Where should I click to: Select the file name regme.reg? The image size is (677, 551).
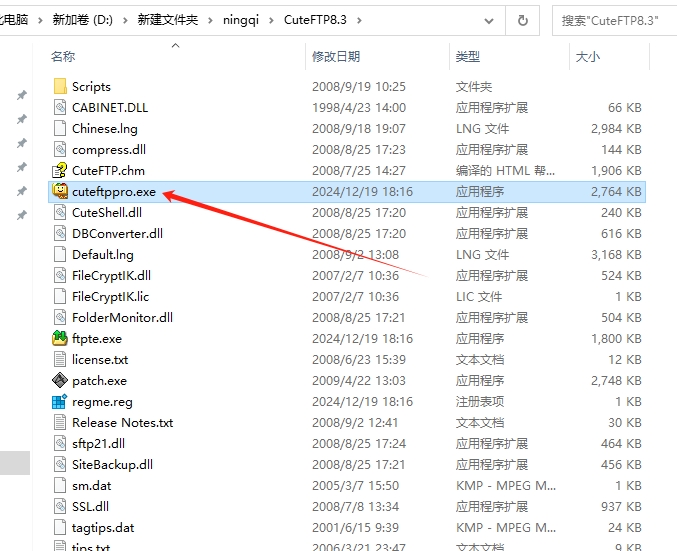point(102,402)
